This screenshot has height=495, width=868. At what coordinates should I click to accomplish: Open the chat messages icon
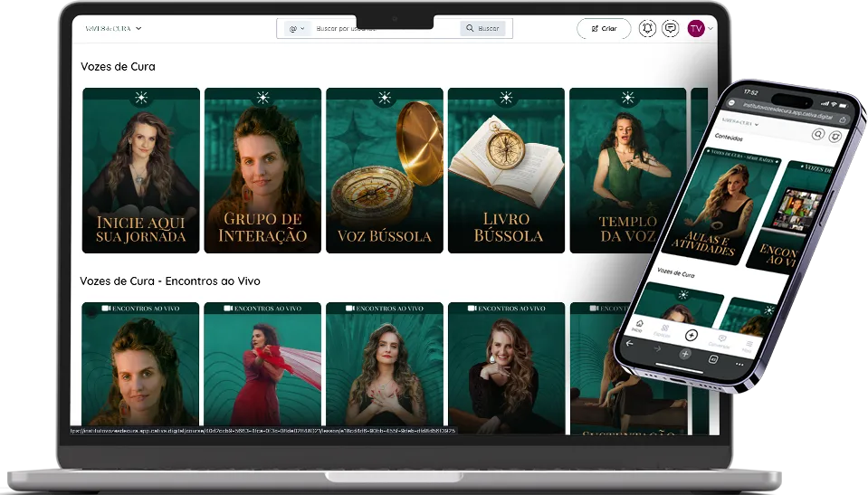[670, 29]
